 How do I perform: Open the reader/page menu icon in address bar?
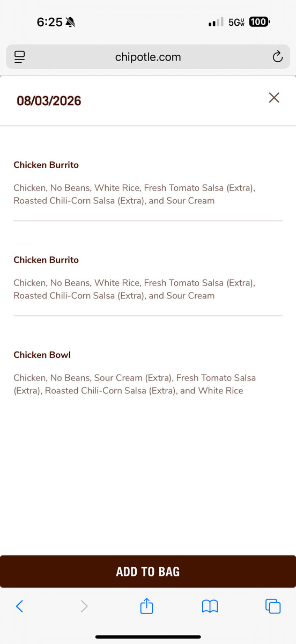20,57
